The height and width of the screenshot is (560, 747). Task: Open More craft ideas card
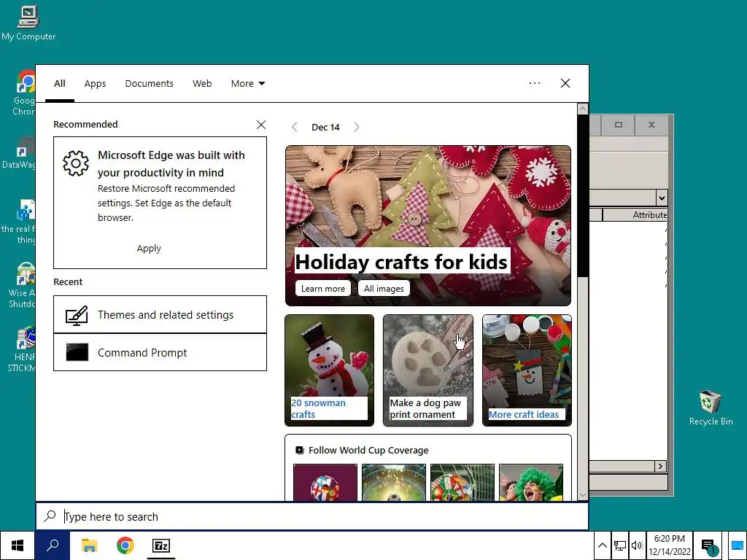coord(527,370)
